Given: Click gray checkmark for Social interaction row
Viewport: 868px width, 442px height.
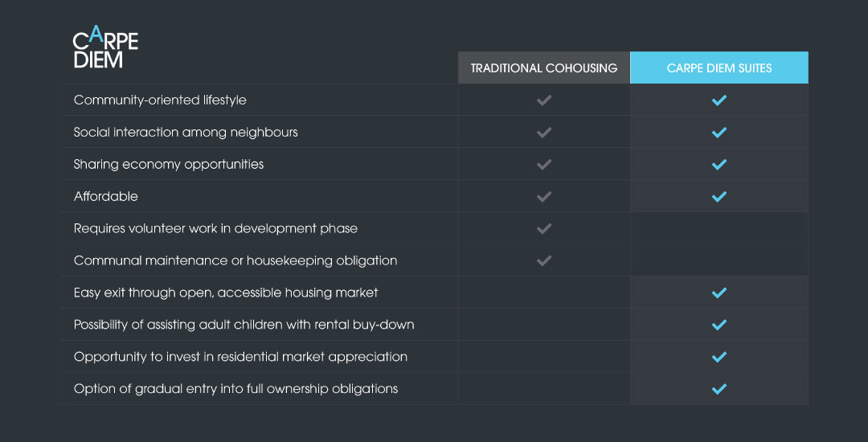Looking at the screenshot, I should click(544, 133).
